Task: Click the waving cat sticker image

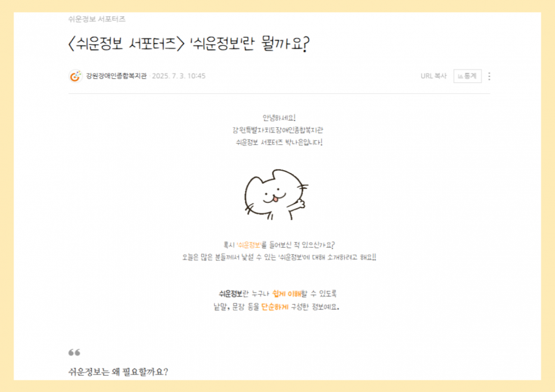Action: [276, 195]
